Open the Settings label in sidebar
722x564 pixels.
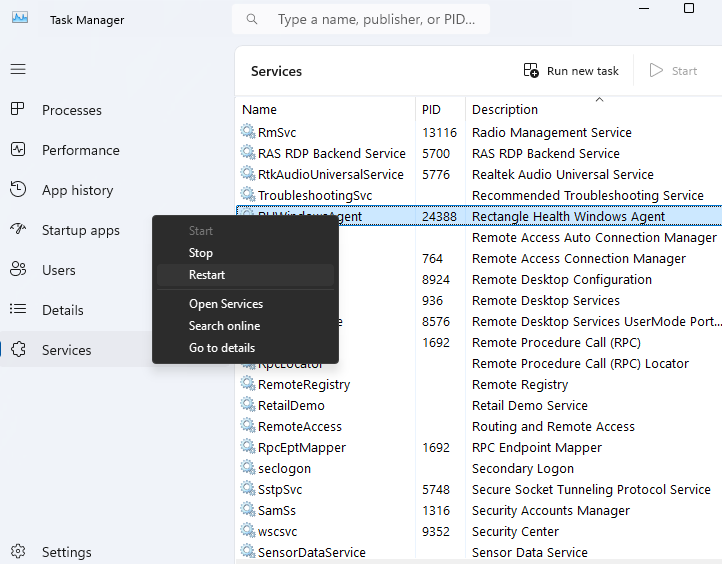tap(67, 552)
